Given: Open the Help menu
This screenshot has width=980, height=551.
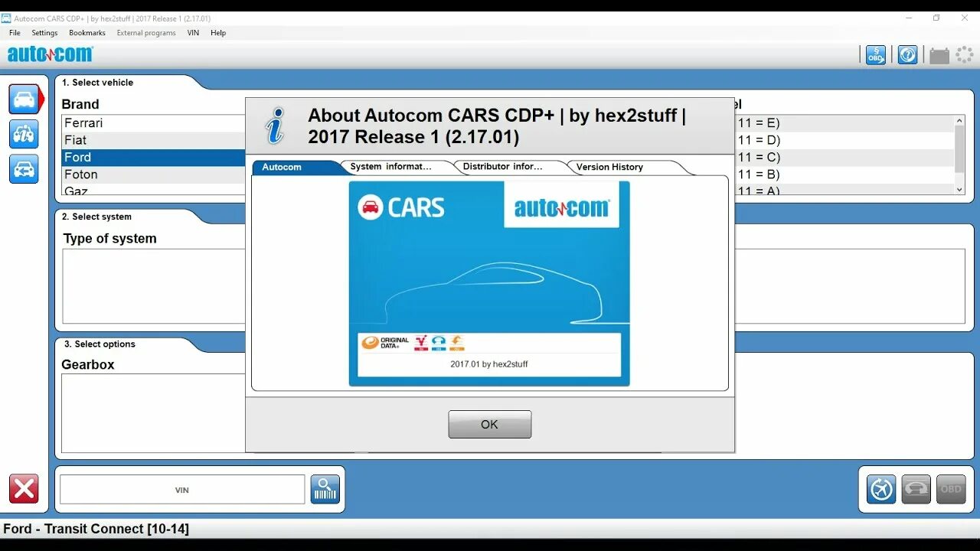Looking at the screenshot, I should click(x=218, y=33).
